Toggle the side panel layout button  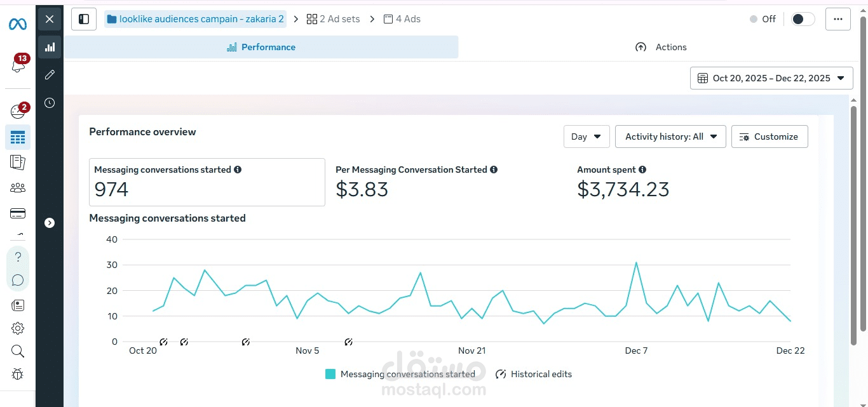click(x=84, y=19)
